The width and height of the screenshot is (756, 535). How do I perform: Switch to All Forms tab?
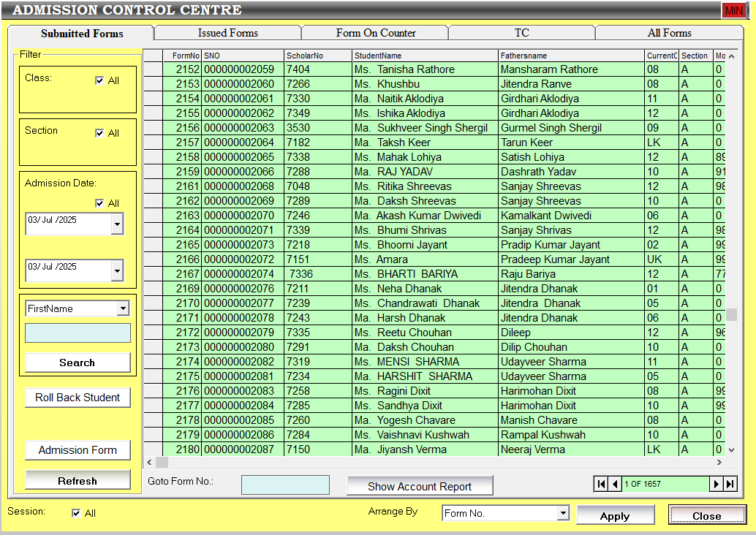(669, 33)
